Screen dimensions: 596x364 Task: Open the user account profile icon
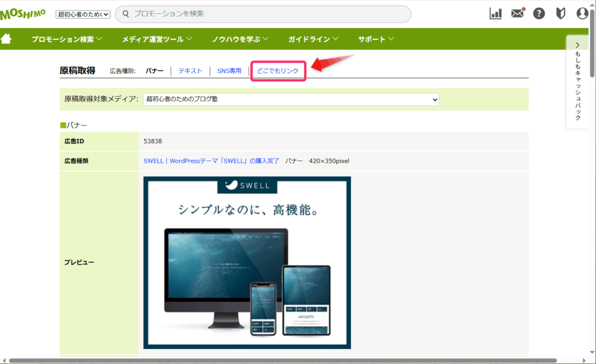tap(582, 13)
